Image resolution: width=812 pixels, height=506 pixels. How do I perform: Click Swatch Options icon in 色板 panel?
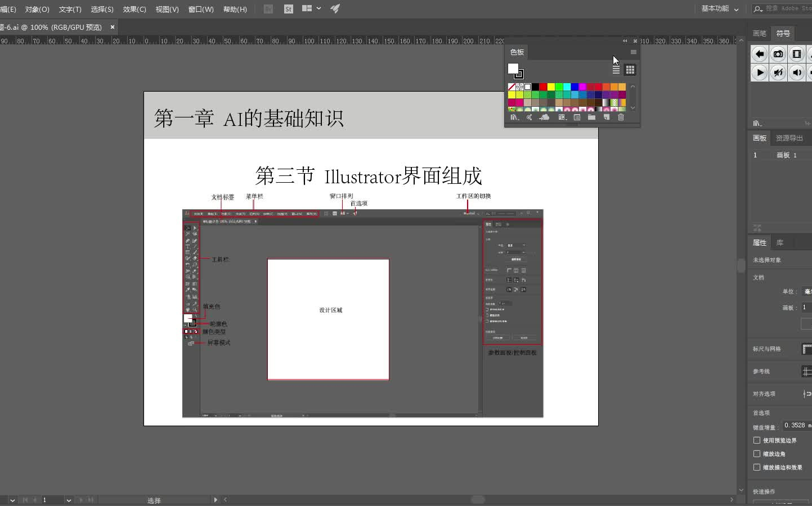[x=577, y=118]
